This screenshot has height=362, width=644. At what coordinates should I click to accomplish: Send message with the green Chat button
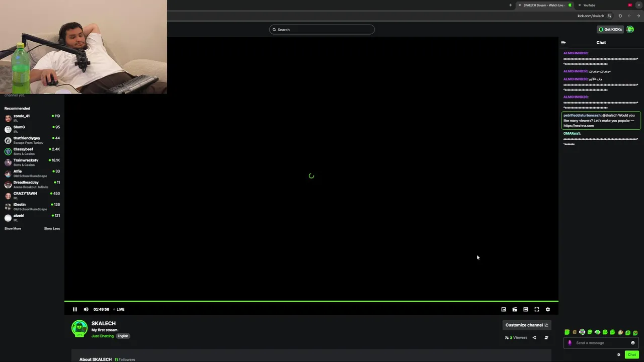pyautogui.click(x=632, y=354)
